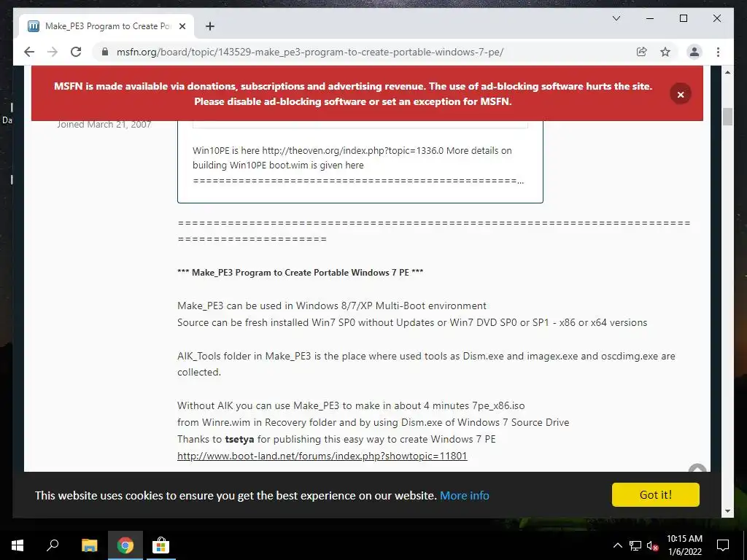747x560 pixels.
Task: Accept cookies with Got it! button
Action: coord(656,495)
